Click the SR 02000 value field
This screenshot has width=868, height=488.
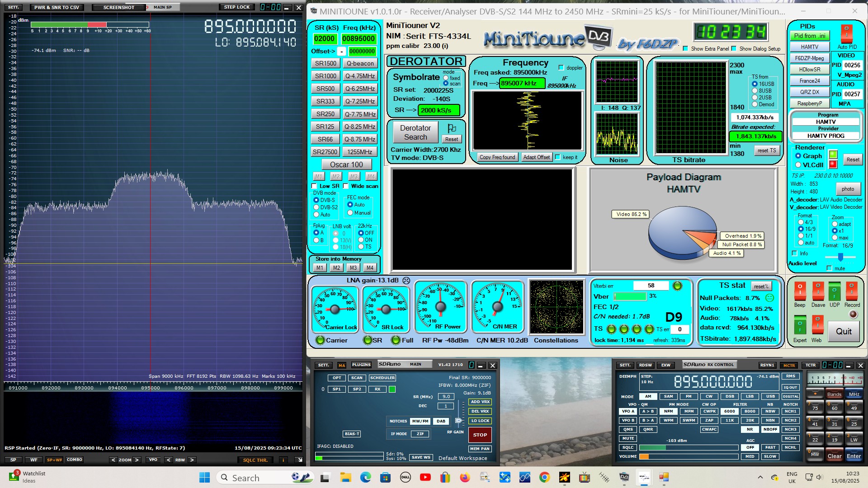(x=325, y=39)
